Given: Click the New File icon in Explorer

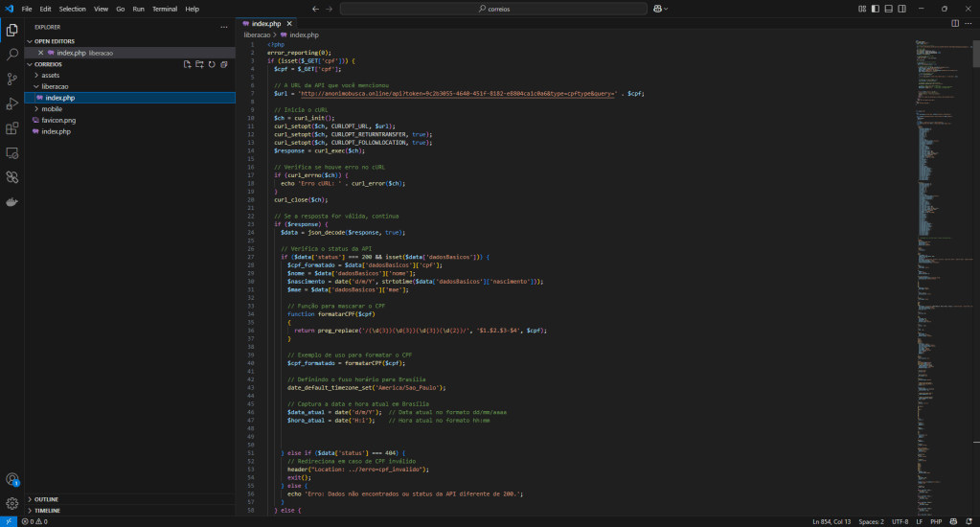Looking at the screenshot, I should coord(188,64).
